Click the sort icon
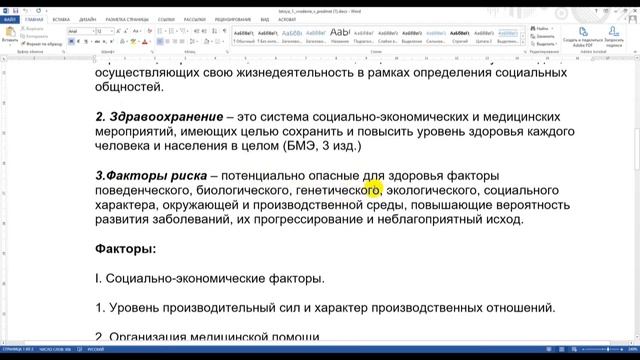The height and width of the screenshot is (360, 640). point(215,31)
